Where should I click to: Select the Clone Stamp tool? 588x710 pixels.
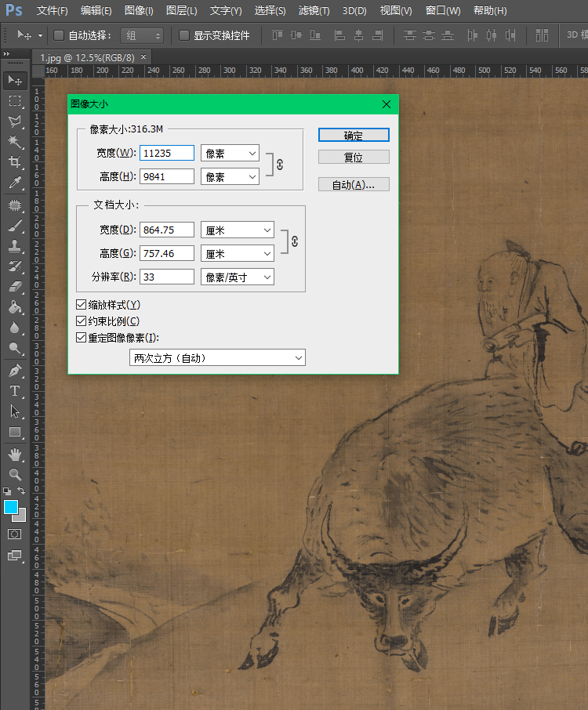pyautogui.click(x=15, y=246)
